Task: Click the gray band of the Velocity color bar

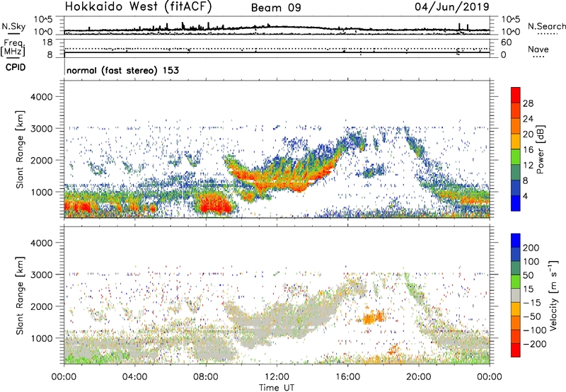Action: [x=516, y=295]
